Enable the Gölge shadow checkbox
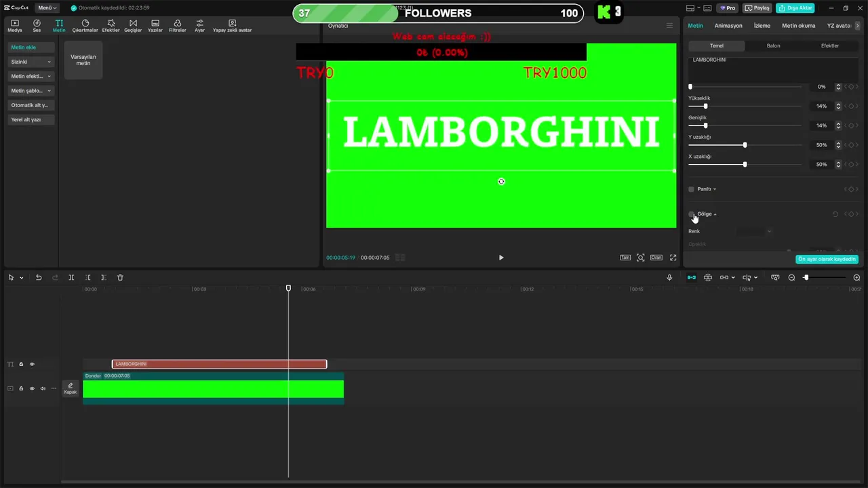 click(x=691, y=214)
